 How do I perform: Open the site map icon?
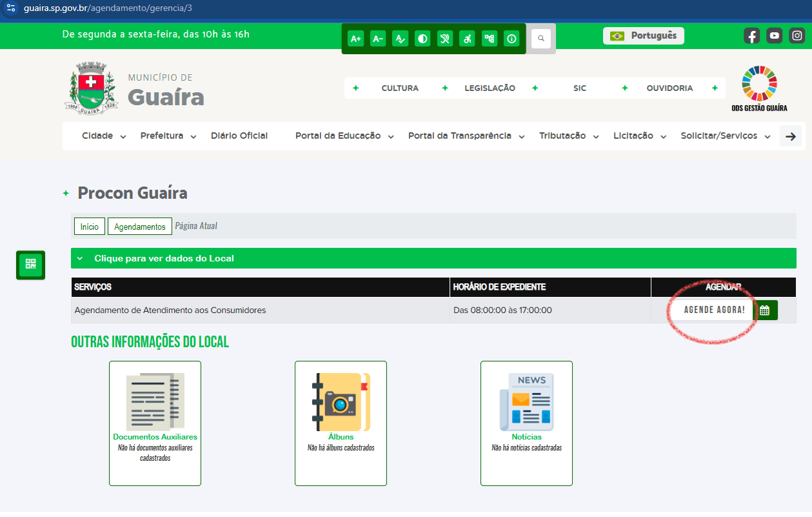tap(489, 38)
